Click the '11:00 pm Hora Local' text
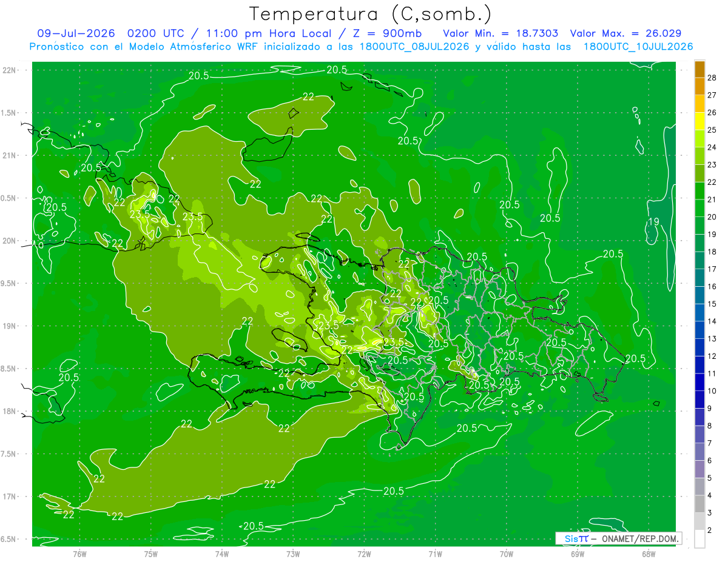This screenshot has height=562, width=728. [268, 33]
